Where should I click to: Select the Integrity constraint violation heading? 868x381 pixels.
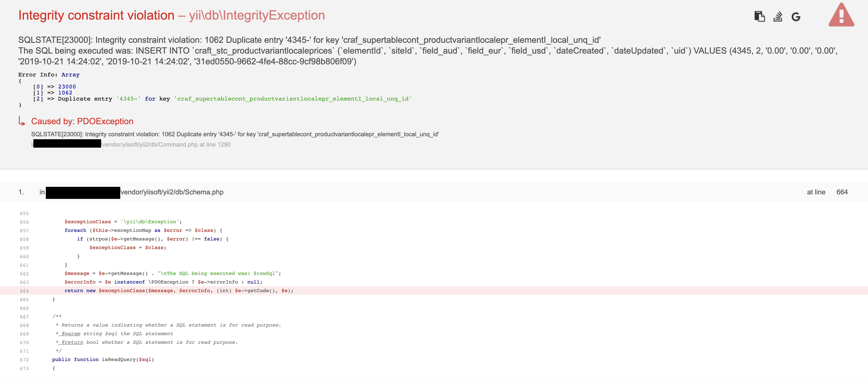pyautogui.click(x=96, y=15)
